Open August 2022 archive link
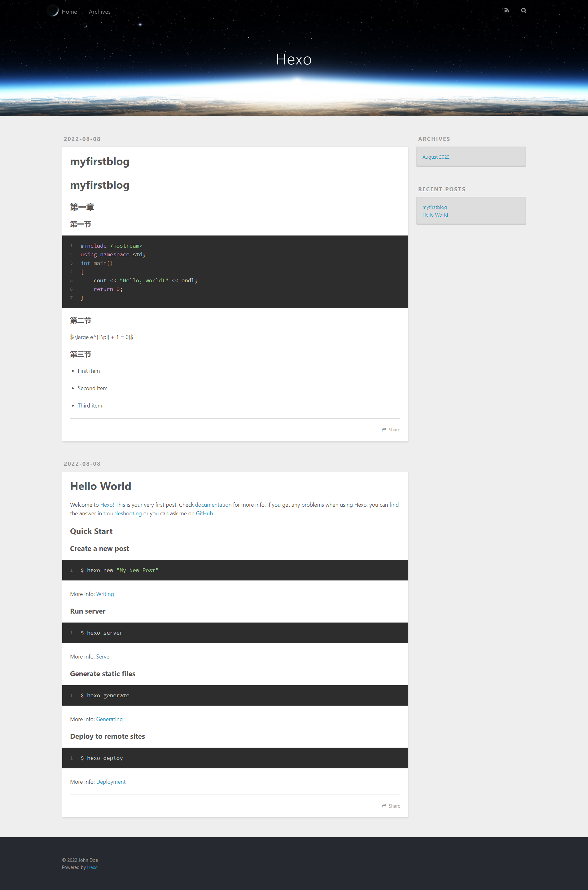The width and height of the screenshot is (588, 890). [x=436, y=157]
